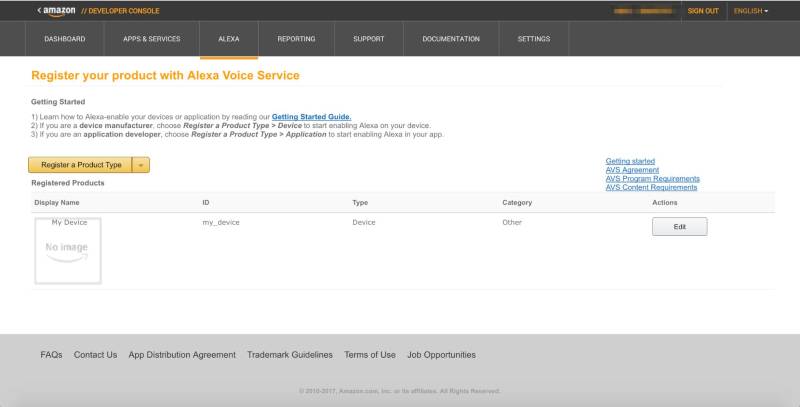Select the Alexa tab
Viewport: 800px width, 407px height.
(x=229, y=39)
